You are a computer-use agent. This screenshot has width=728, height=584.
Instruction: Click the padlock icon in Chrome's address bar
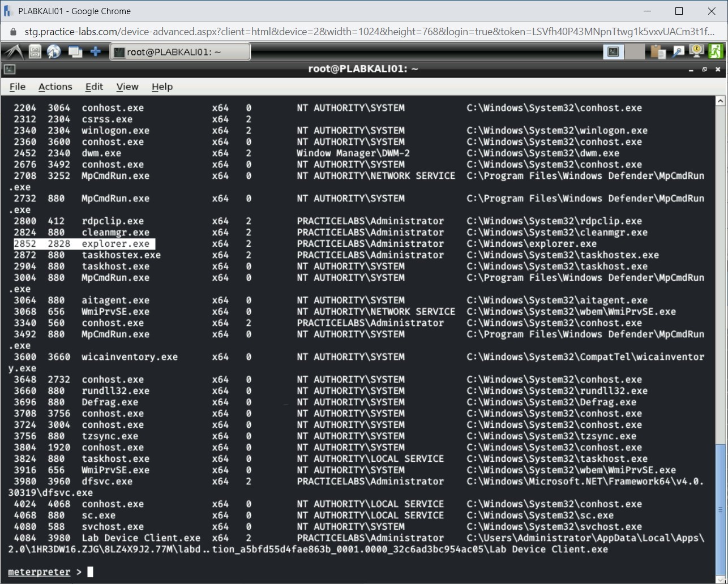pos(12,32)
